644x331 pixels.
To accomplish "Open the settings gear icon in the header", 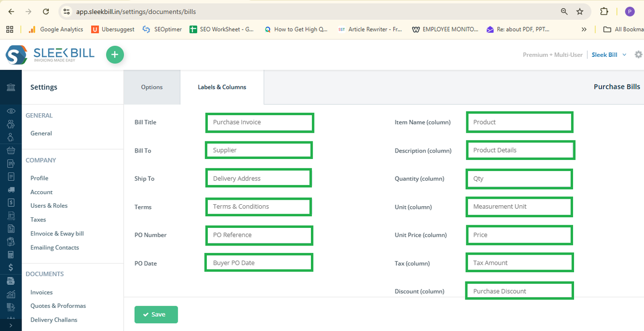I will coord(638,54).
